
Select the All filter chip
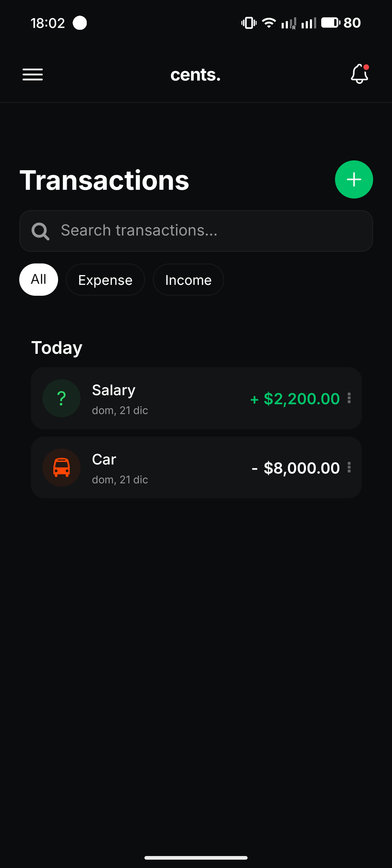pos(38,279)
